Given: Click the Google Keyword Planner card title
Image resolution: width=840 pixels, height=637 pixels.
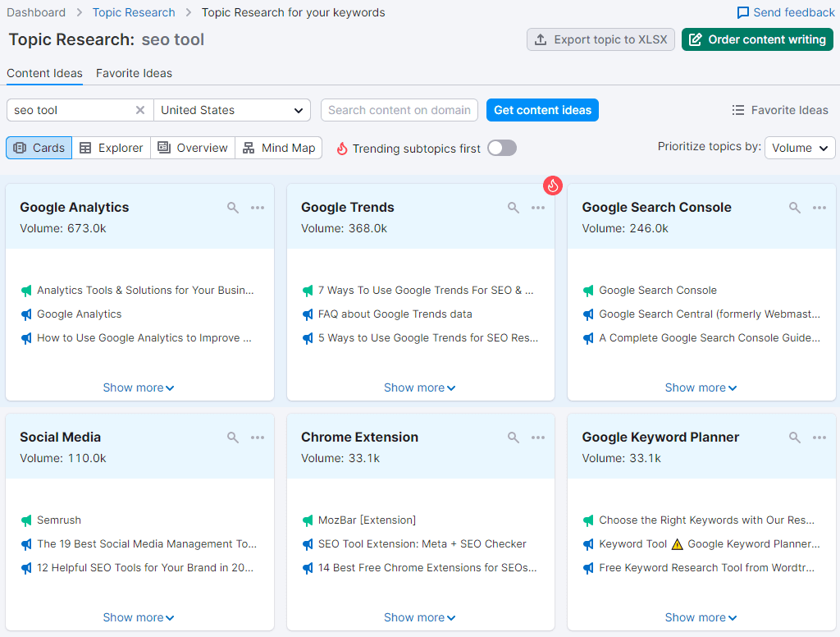Looking at the screenshot, I should click(x=660, y=438).
